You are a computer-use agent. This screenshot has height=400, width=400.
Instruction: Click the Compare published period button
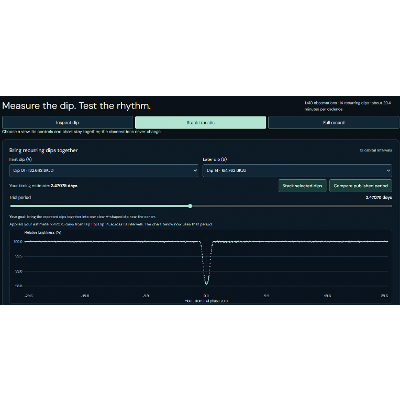pos(361,186)
